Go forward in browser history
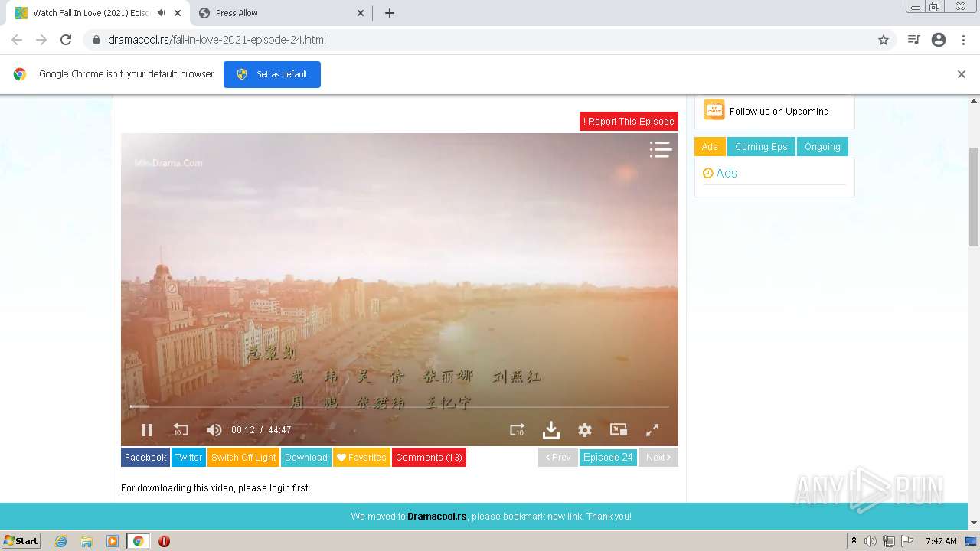980x551 pixels. (41, 40)
